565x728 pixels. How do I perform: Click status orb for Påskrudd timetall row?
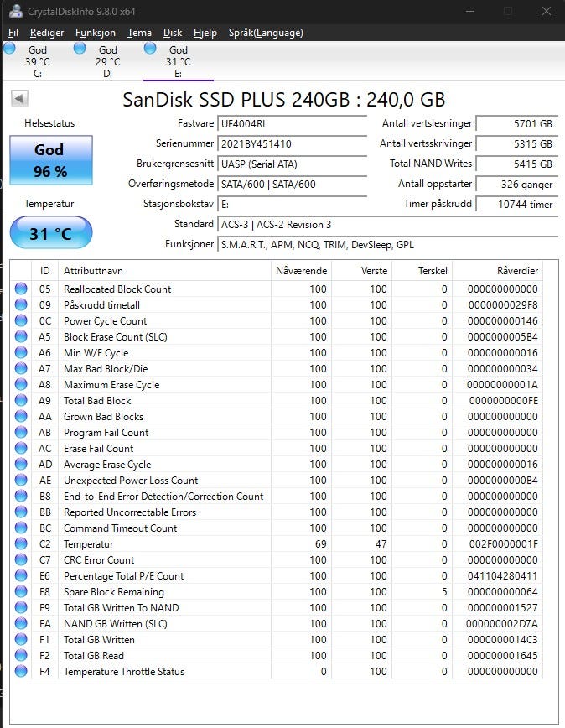[x=21, y=304]
